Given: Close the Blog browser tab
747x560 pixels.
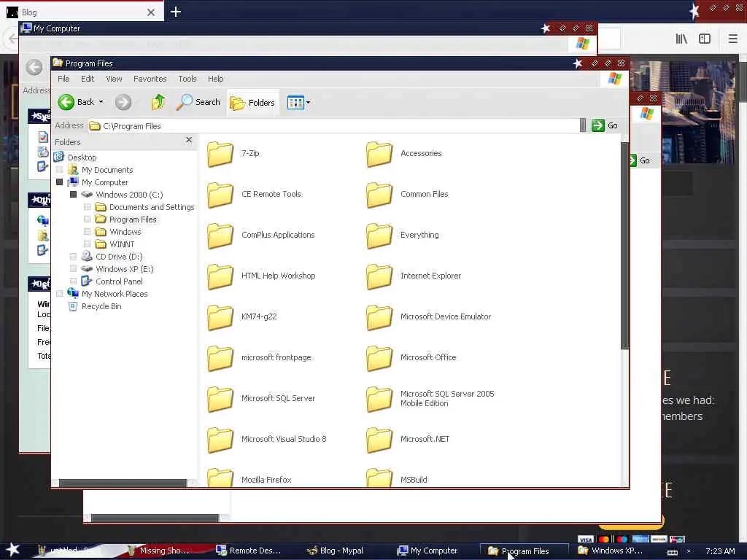Looking at the screenshot, I should click(151, 12).
